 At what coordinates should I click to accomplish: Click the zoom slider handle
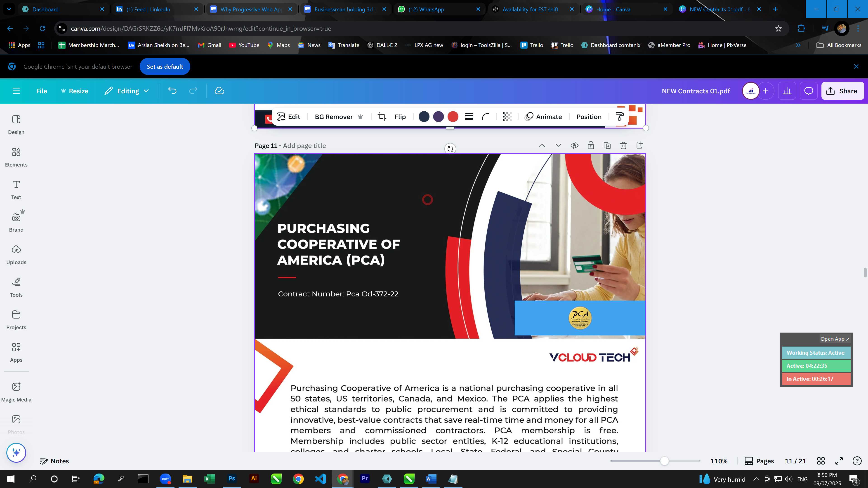[x=664, y=461]
